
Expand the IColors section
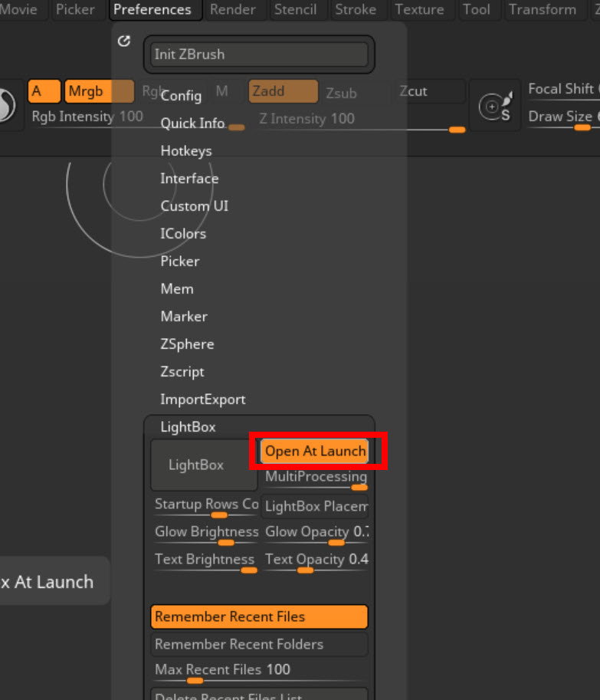pos(183,234)
